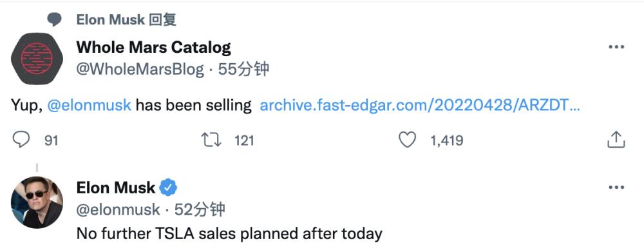The height and width of the screenshot is (252, 644).
Task: Retweet the Whole Mars Catalog post
Action: [x=211, y=141]
